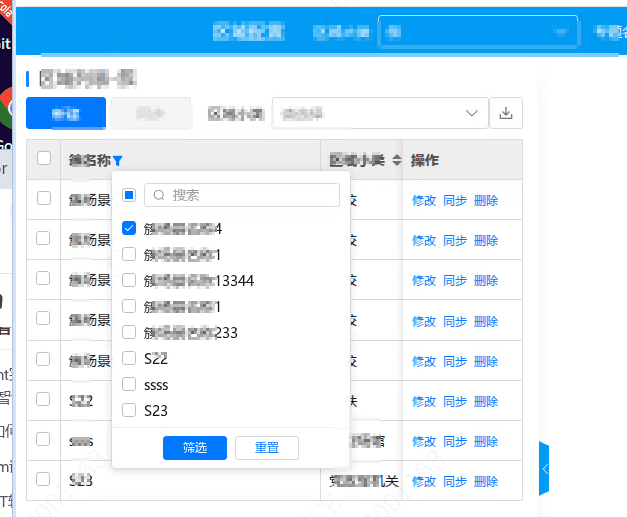
Task: Uncheck the checked filter option ending in 4
Action: 129,228
